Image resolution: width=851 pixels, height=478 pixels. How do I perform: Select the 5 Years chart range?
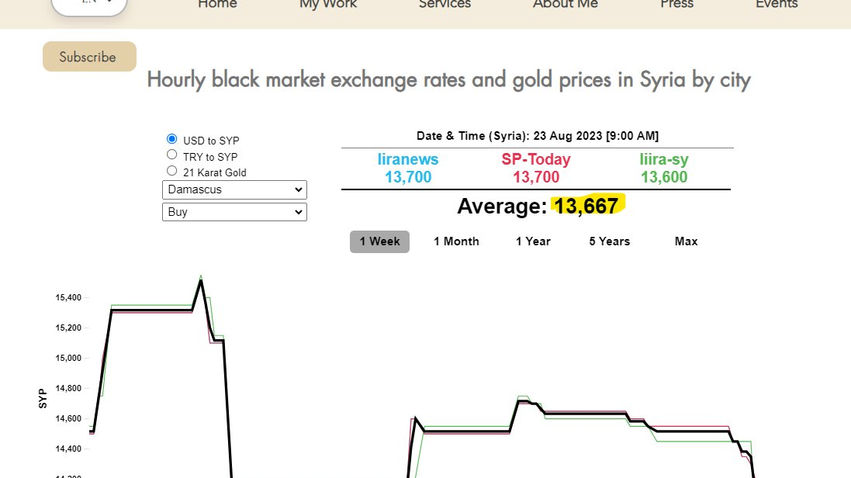pos(609,241)
